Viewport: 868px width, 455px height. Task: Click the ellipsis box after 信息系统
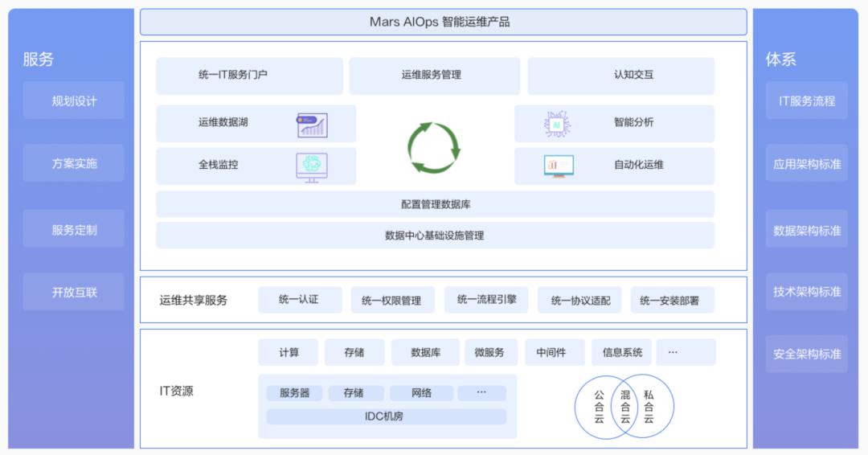coord(686,353)
